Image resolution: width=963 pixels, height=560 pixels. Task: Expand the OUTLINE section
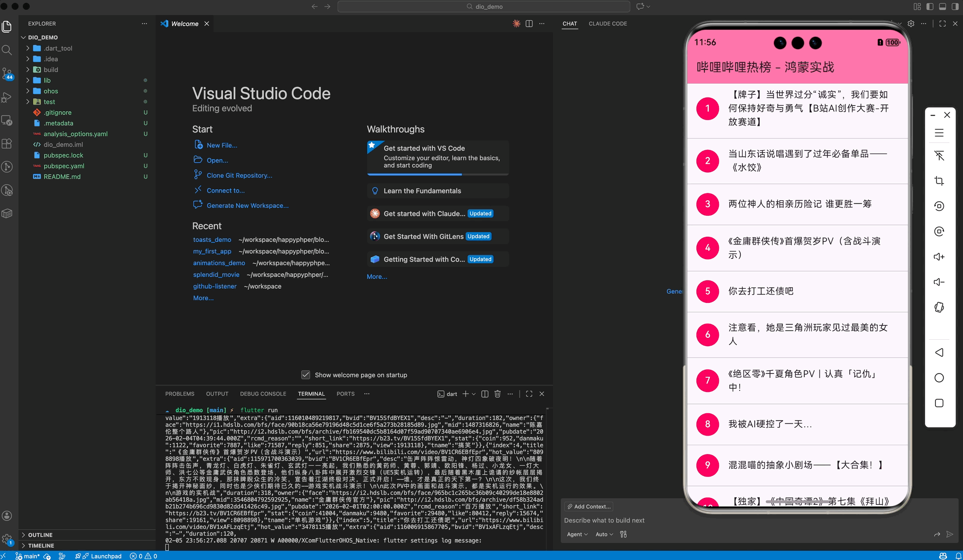(x=40, y=535)
